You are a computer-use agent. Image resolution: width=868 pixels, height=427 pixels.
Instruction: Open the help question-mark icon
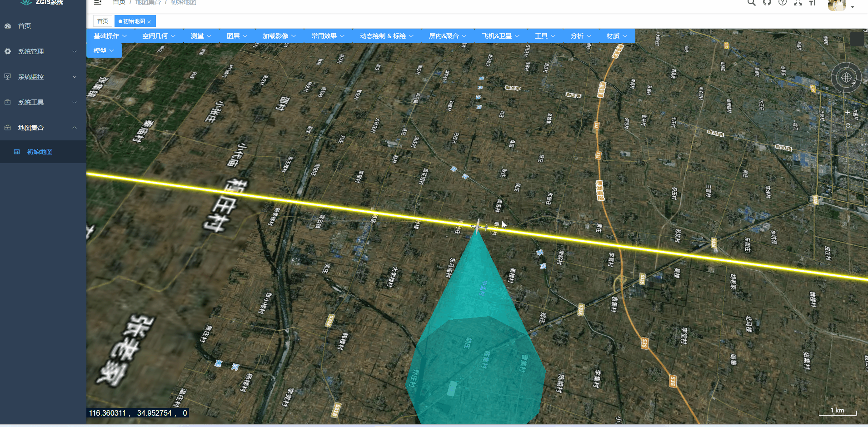(783, 2)
